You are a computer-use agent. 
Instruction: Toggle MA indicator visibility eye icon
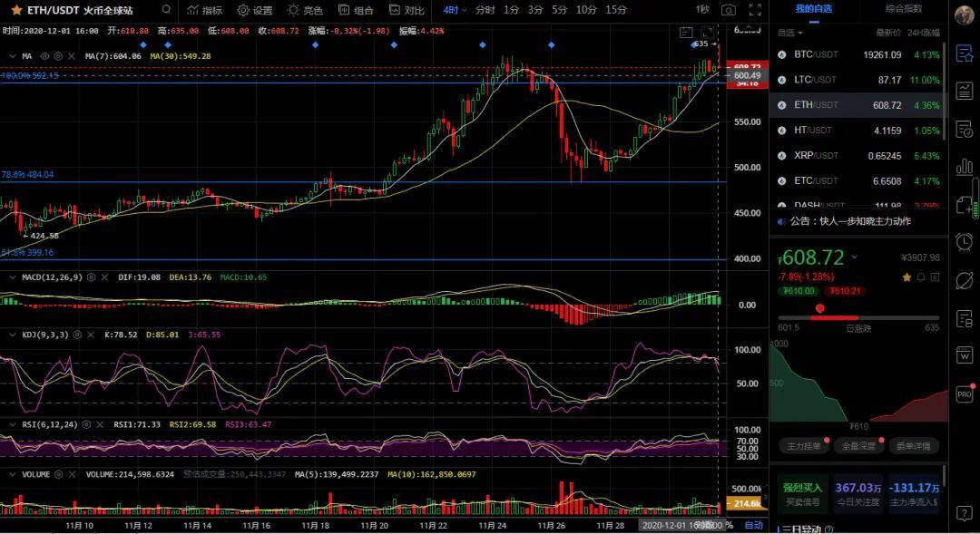(45, 56)
